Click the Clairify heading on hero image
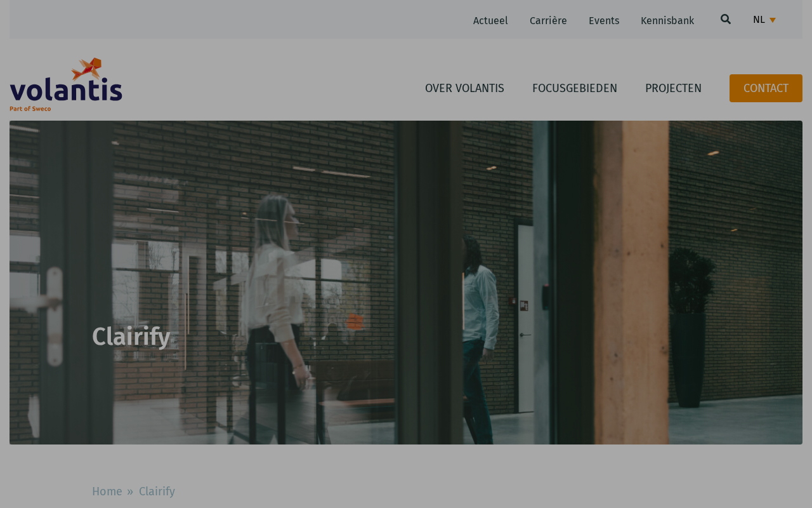Screen dimensions: 812x508 coord(131,337)
